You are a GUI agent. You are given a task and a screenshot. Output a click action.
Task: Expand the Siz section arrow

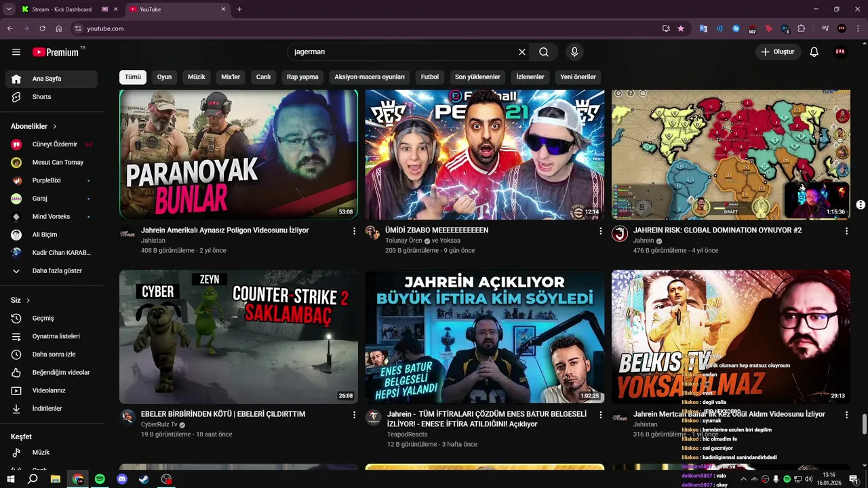pos(28,300)
